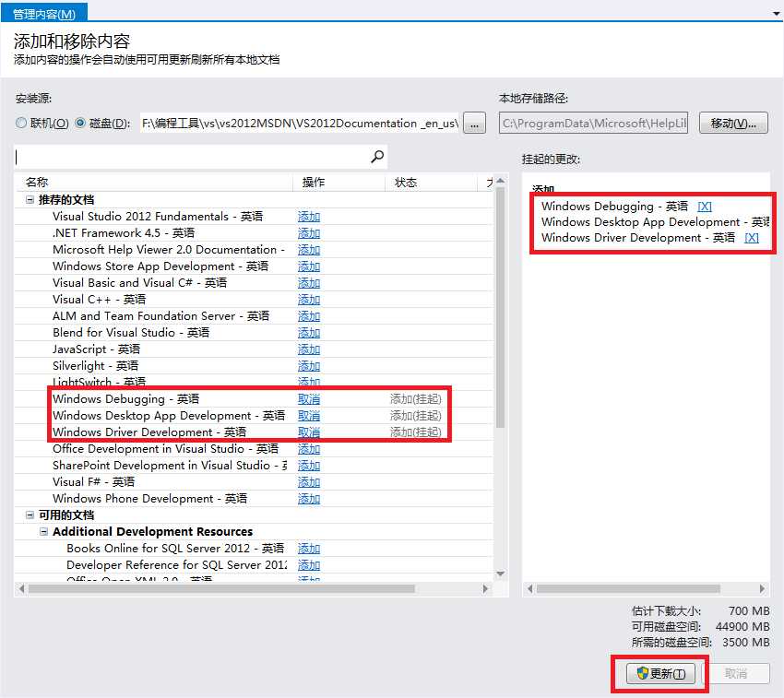Add Visual C++ documentation
Screen dimensions: 784x698
tap(308, 299)
